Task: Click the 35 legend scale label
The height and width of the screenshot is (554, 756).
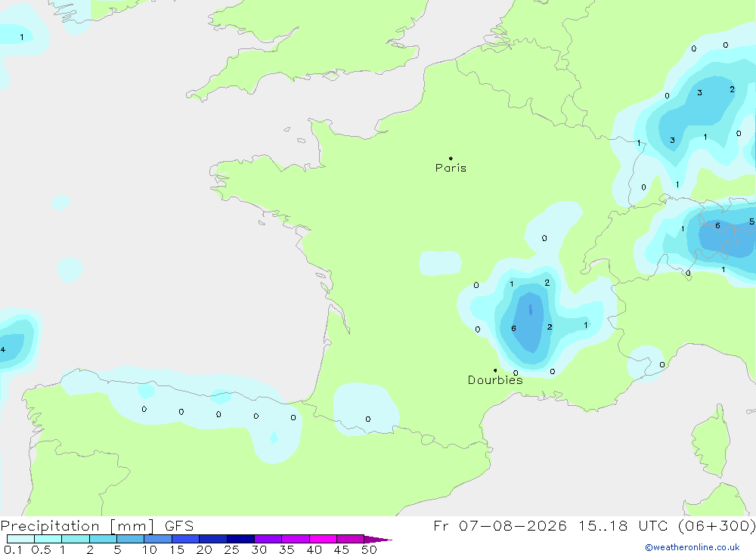Action: [x=287, y=549]
